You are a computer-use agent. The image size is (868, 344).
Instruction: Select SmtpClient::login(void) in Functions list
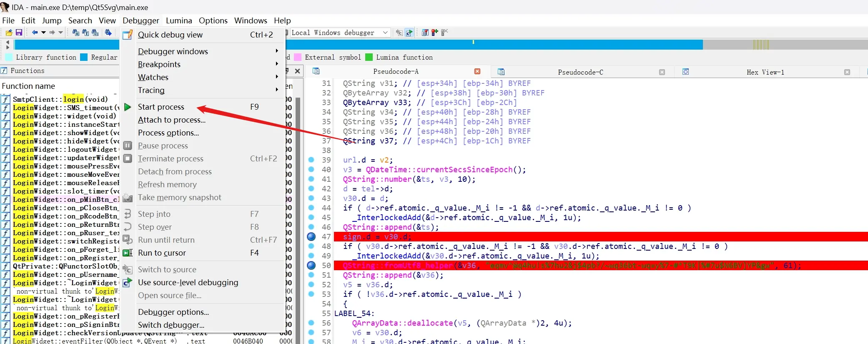60,99
